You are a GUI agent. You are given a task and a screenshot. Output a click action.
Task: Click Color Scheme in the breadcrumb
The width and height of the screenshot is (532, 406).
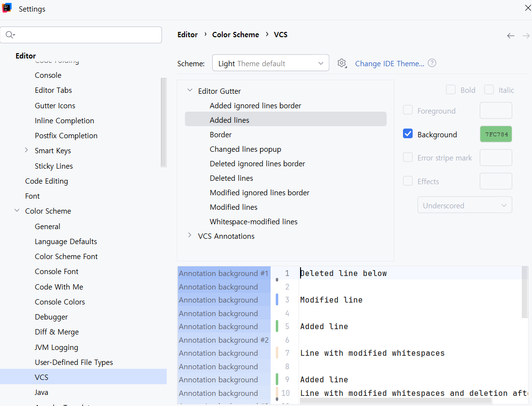235,35
